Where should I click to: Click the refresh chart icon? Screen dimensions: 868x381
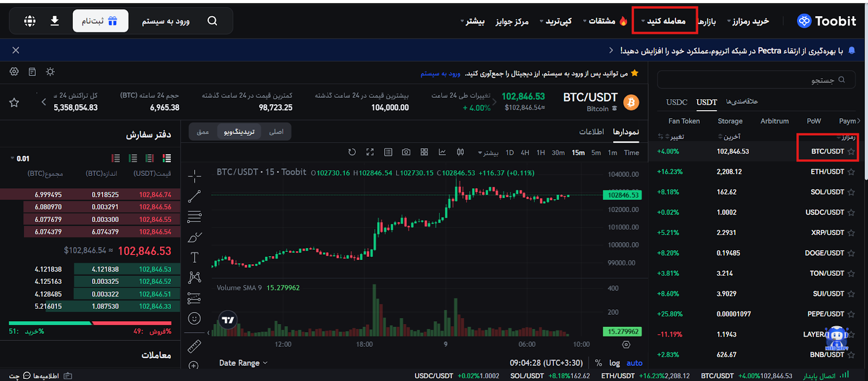(352, 152)
